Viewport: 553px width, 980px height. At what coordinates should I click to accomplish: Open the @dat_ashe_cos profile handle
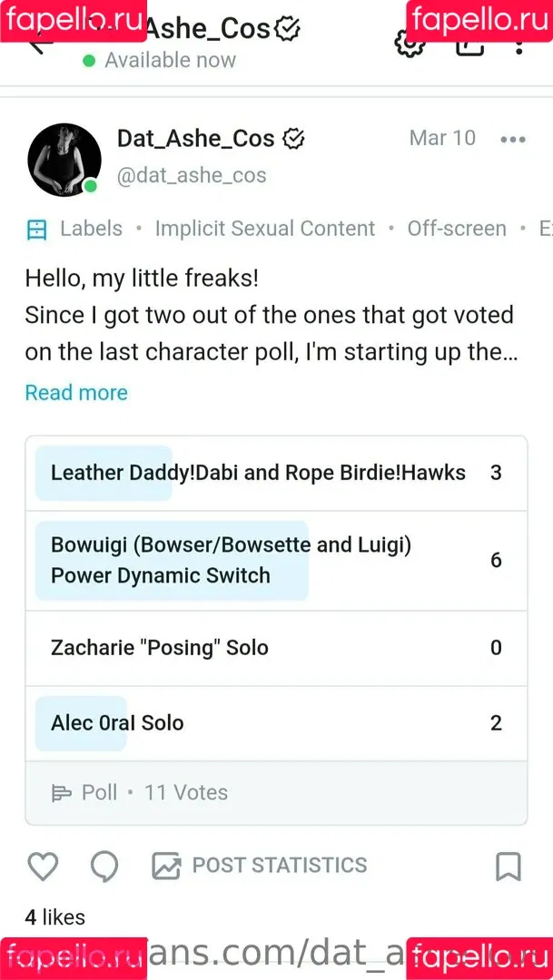click(x=192, y=176)
